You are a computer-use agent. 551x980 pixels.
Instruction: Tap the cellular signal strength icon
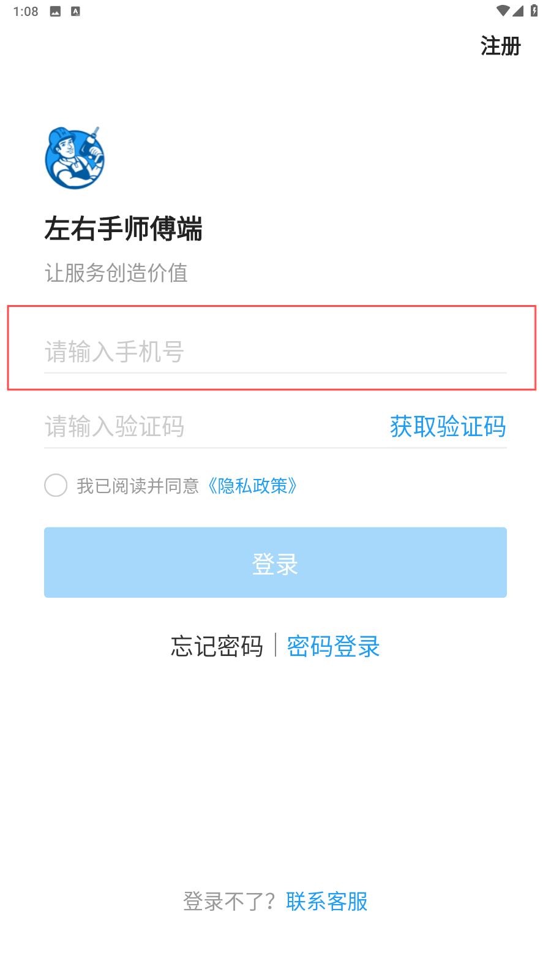pyautogui.click(x=518, y=10)
